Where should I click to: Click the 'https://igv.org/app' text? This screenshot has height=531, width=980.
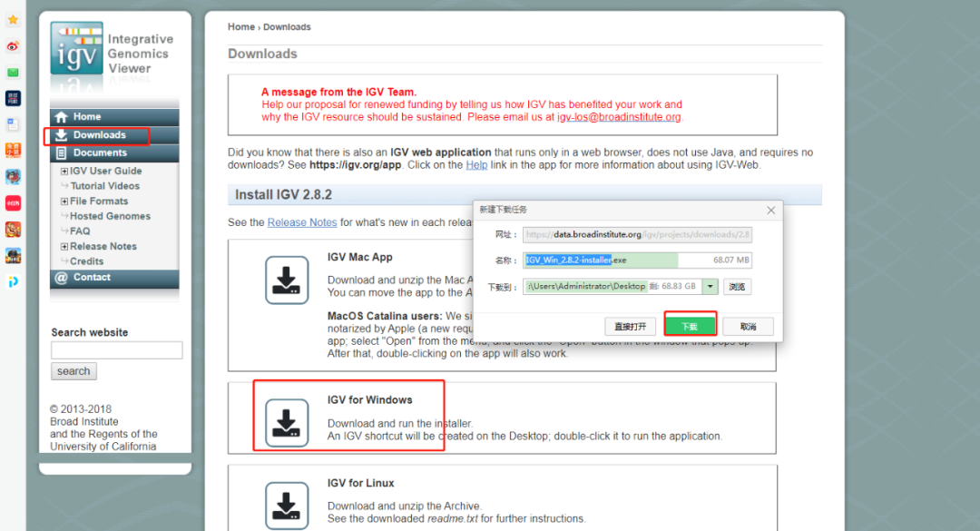point(355,165)
